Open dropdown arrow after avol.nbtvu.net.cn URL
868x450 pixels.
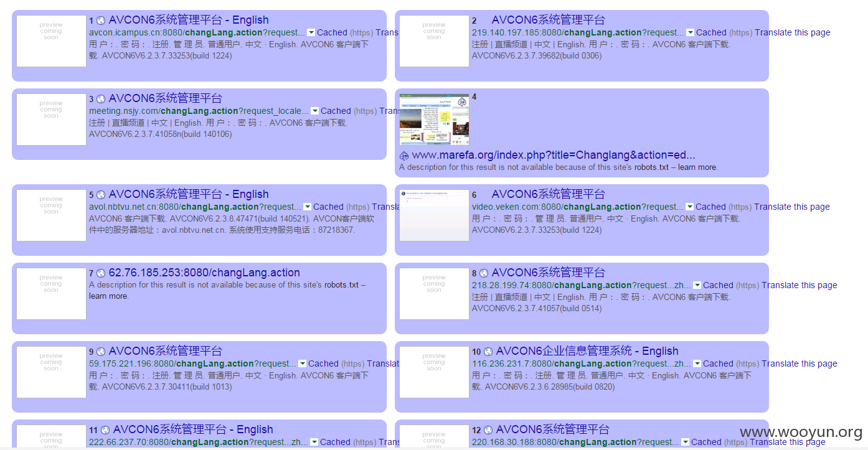pyautogui.click(x=307, y=207)
